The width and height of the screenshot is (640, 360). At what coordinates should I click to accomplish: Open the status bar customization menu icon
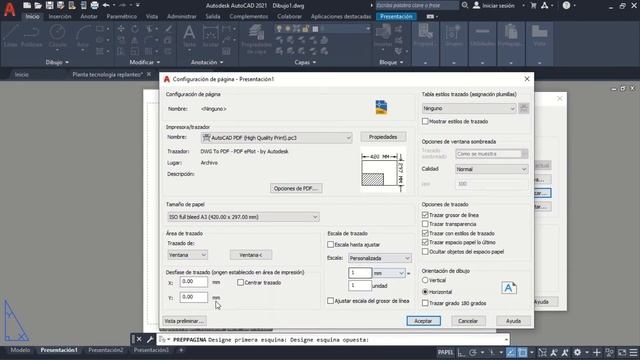coord(633,352)
